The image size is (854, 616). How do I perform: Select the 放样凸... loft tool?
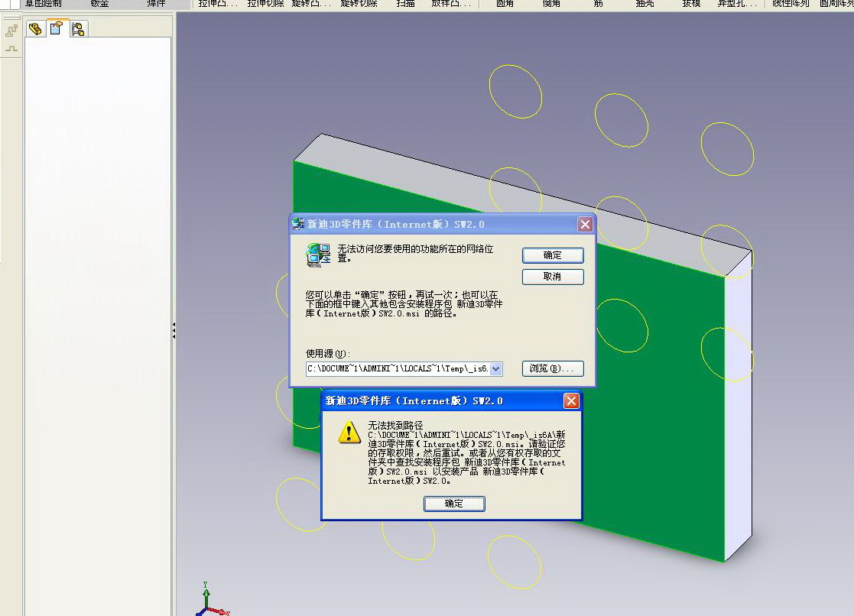pos(451,3)
